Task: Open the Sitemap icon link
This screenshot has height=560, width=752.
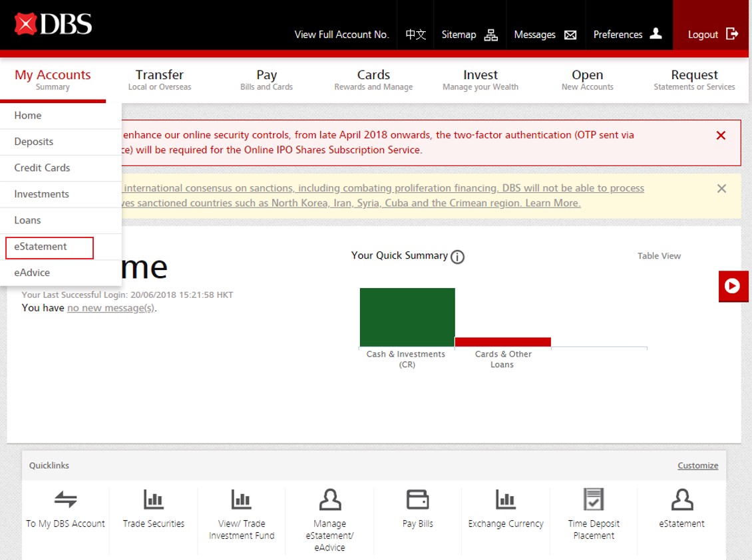Action: coord(490,35)
